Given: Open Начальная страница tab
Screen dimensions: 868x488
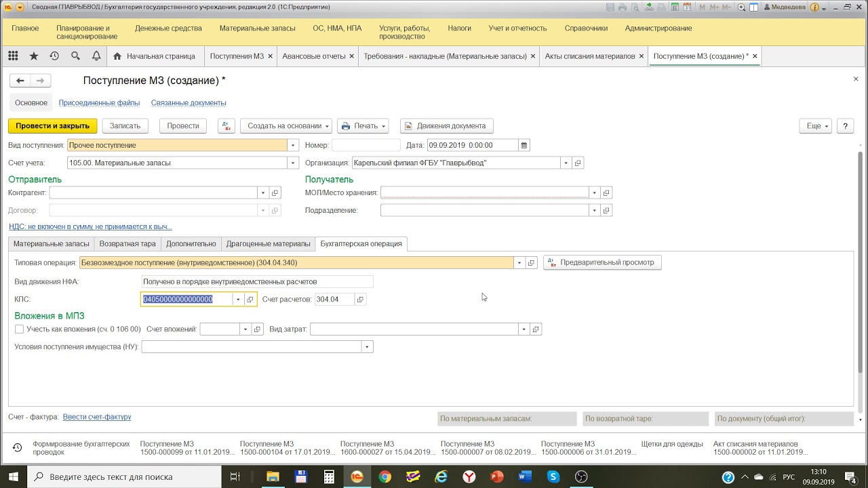Looking at the screenshot, I should [x=155, y=56].
